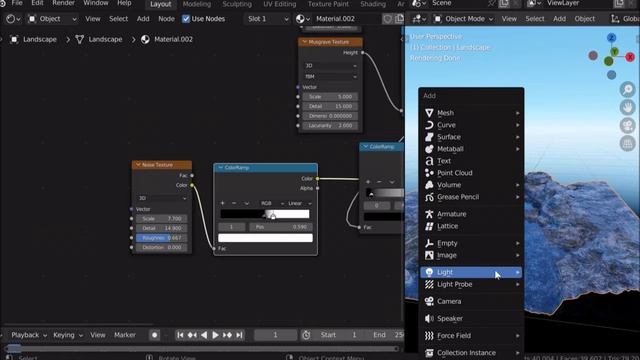Add a Speaker object
The image size is (640, 360).
[471, 318]
